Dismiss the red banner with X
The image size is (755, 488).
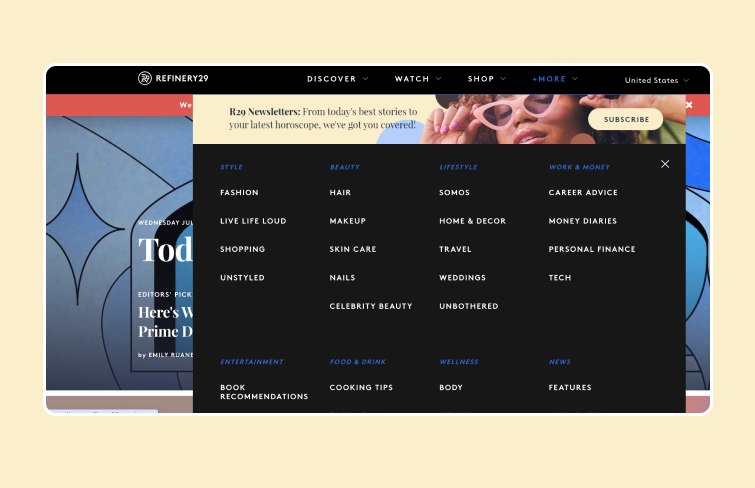[x=689, y=105]
